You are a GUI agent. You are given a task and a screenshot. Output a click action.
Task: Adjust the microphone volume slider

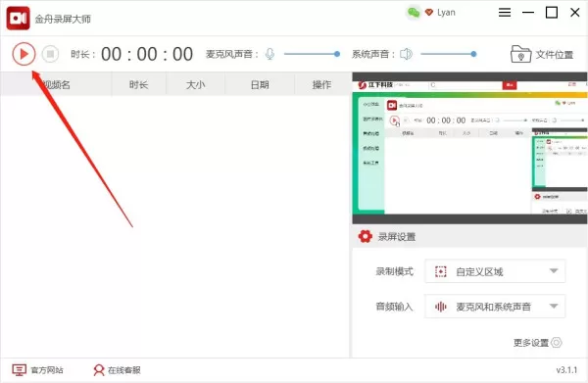312,54
